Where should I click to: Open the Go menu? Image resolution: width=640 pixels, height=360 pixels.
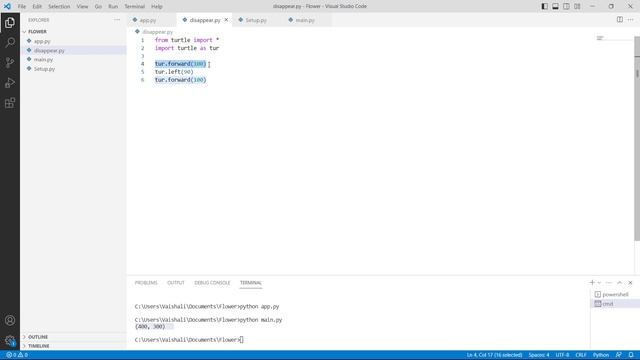pyautogui.click(x=98, y=6)
